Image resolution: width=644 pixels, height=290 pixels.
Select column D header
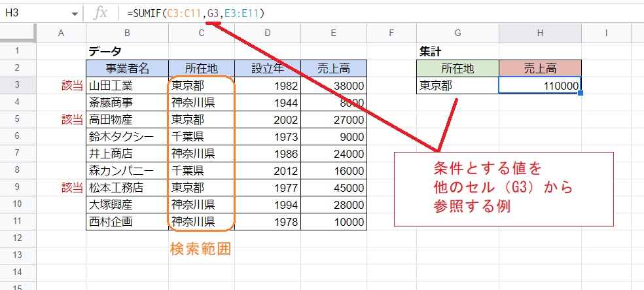pos(268,33)
